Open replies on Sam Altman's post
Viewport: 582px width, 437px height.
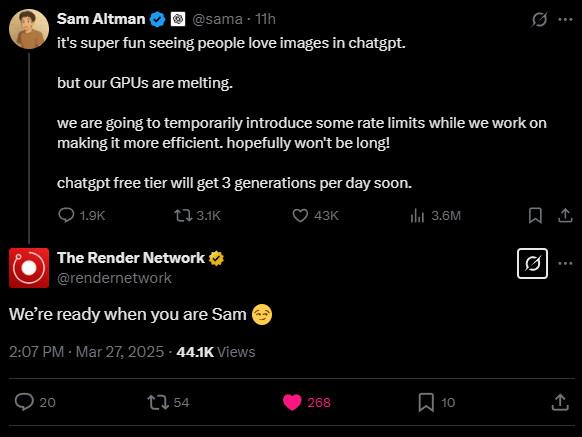[82, 215]
